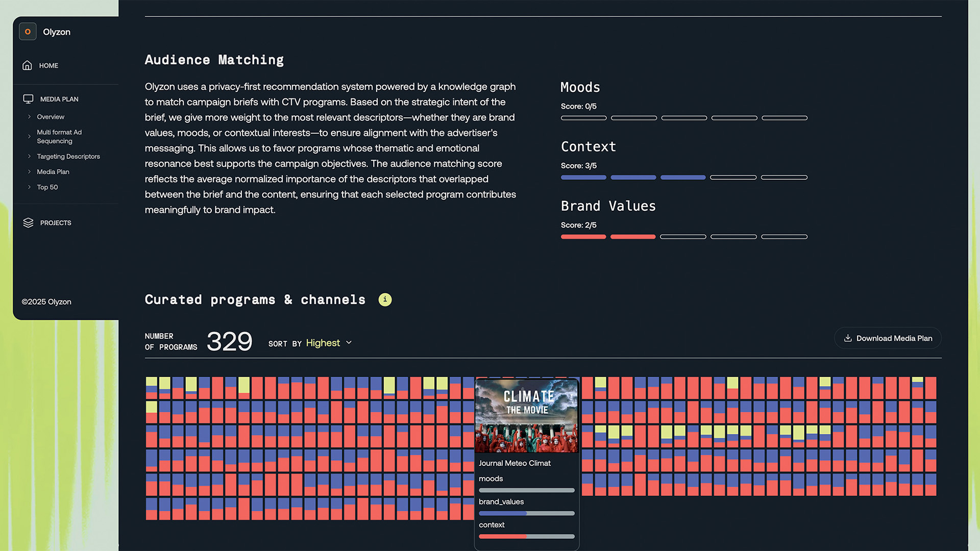Click the download arrow icon
The width and height of the screenshot is (980, 551).
click(x=848, y=338)
